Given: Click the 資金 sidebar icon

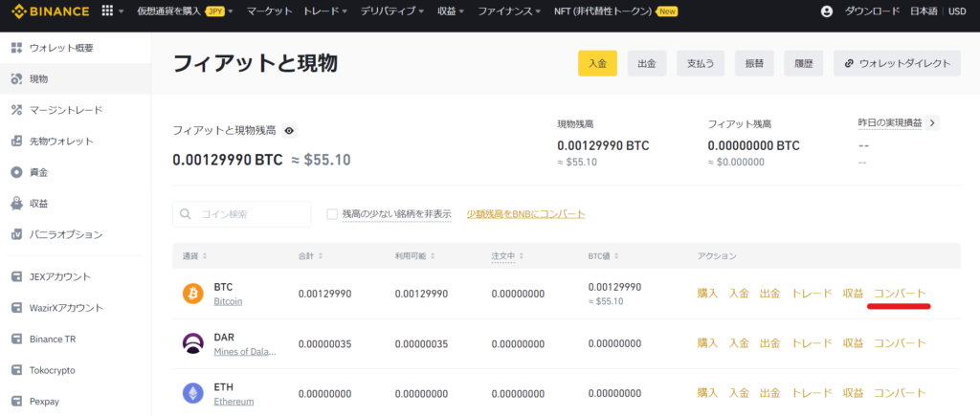Looking at the screenshot, I should [17, 172].
